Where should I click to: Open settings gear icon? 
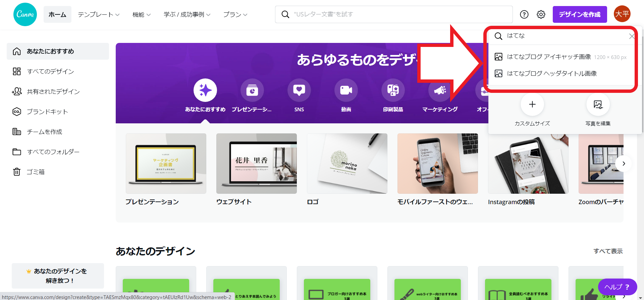coord(541,14)
